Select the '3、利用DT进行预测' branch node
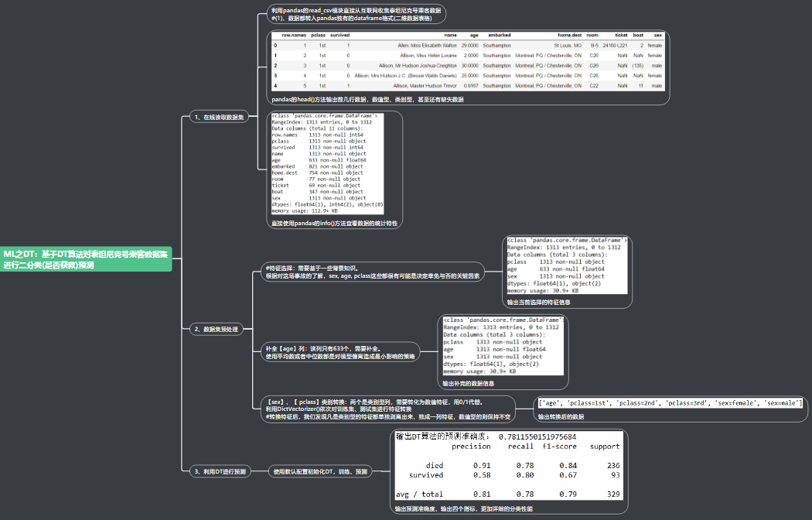Screen dimensions: 812x520 tap(220, 471)
